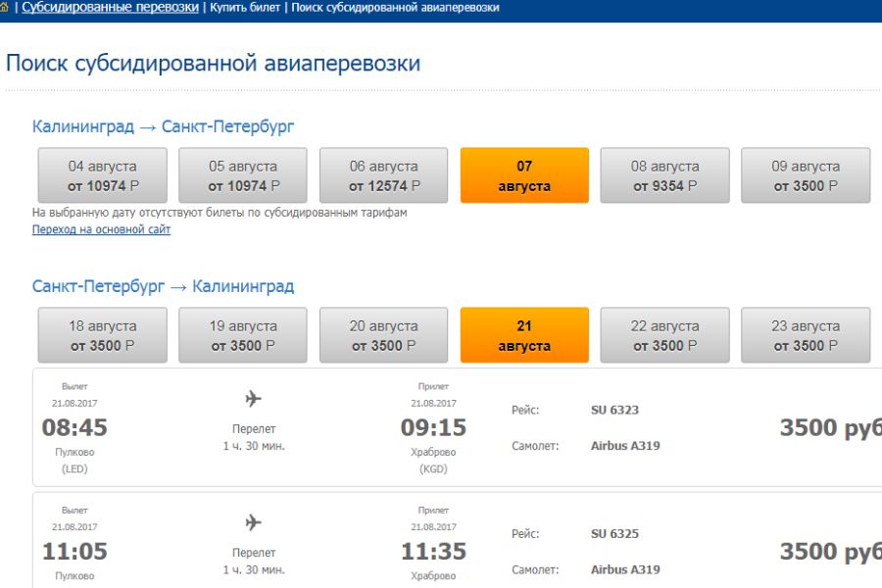The image size is (882, 588).
Task: Pick the 06 августа tab priced 12574
Action: pos(384,175)
